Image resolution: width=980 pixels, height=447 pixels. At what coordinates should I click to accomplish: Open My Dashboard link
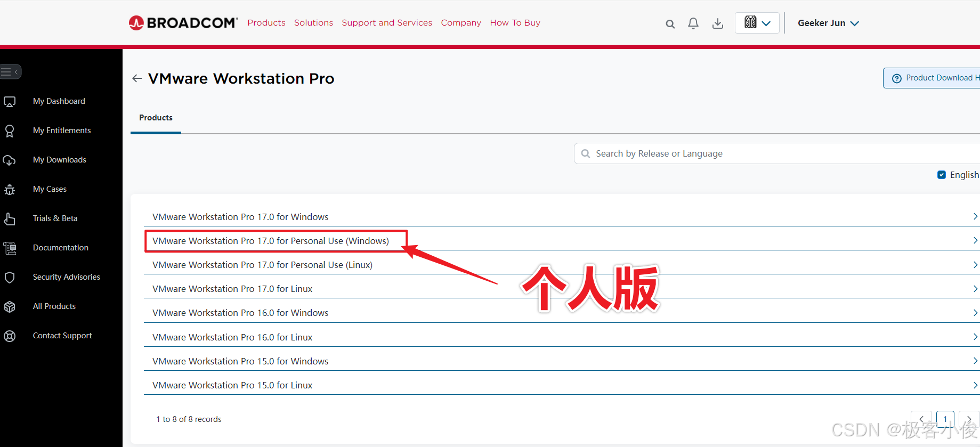pos(59,101)
